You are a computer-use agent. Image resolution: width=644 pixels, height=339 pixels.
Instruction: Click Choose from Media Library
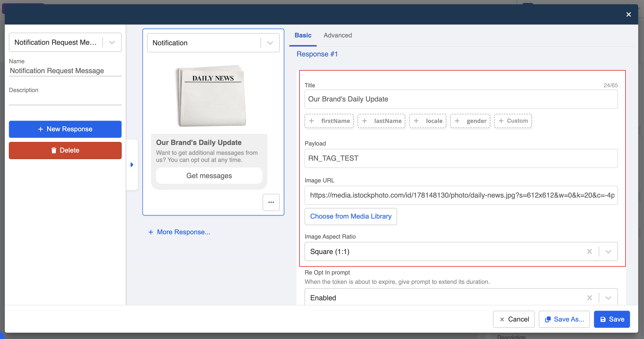[351, 216]
